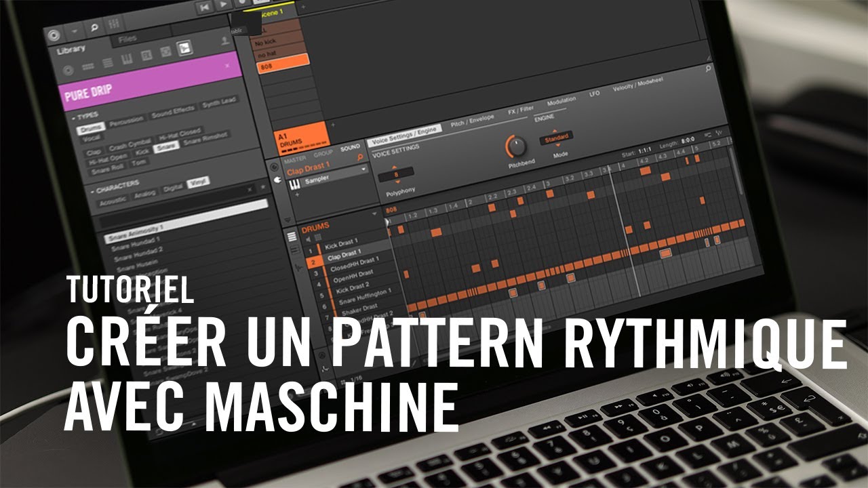The height and width of the screenshot is (488, 868).
Task: Open the FX / Filter page
Action: pyautogui.click(x=521, y=110)
